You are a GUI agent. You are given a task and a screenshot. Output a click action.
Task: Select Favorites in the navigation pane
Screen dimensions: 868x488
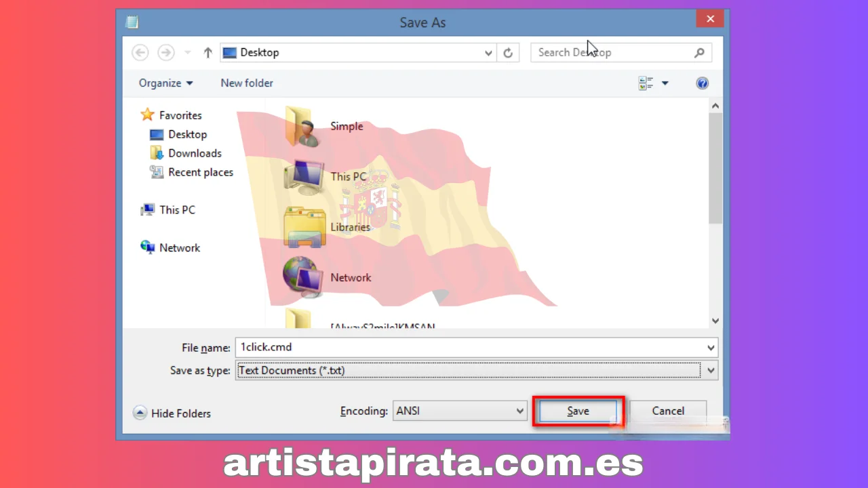click(180, 115)
